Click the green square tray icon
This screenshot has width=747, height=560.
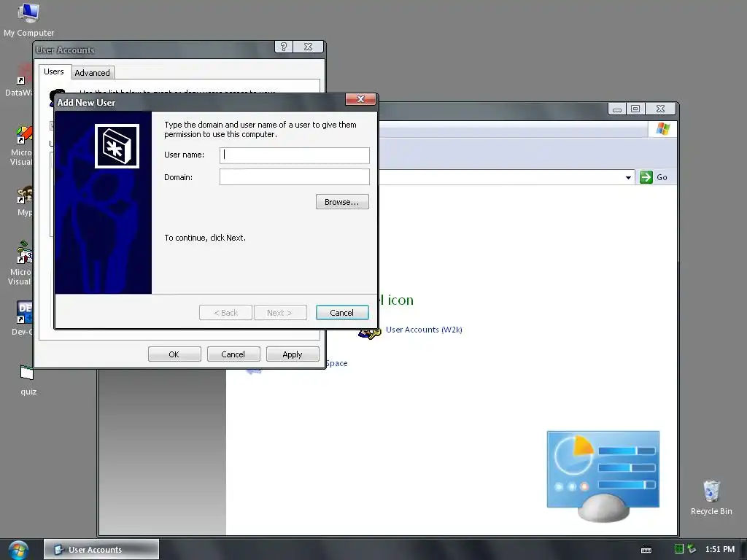[679, 549]
